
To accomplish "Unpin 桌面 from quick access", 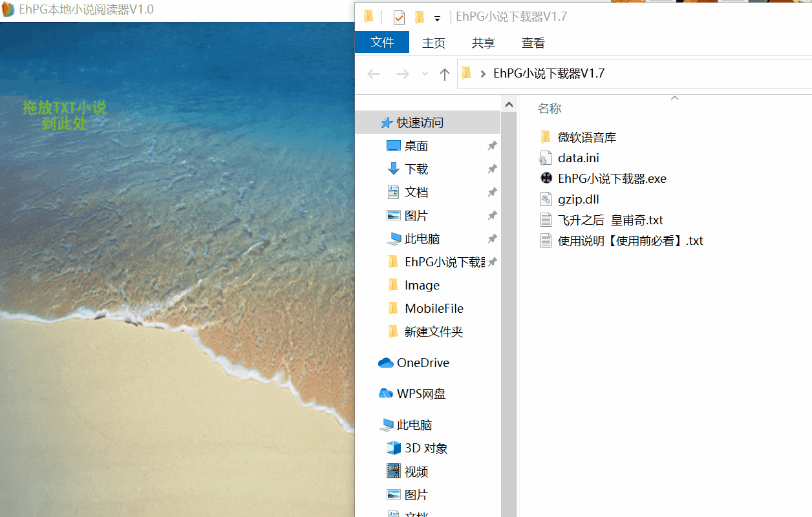I will click(492, 146).
